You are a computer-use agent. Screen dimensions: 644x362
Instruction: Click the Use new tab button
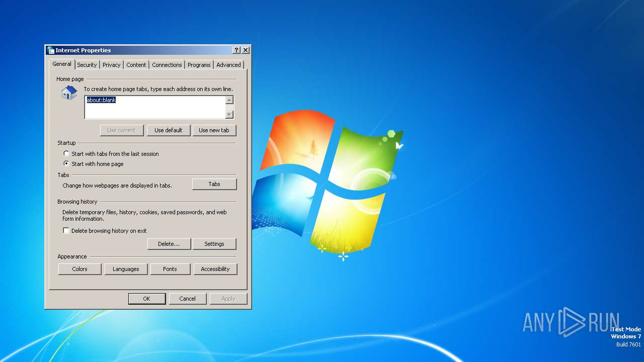pos(214,130)
